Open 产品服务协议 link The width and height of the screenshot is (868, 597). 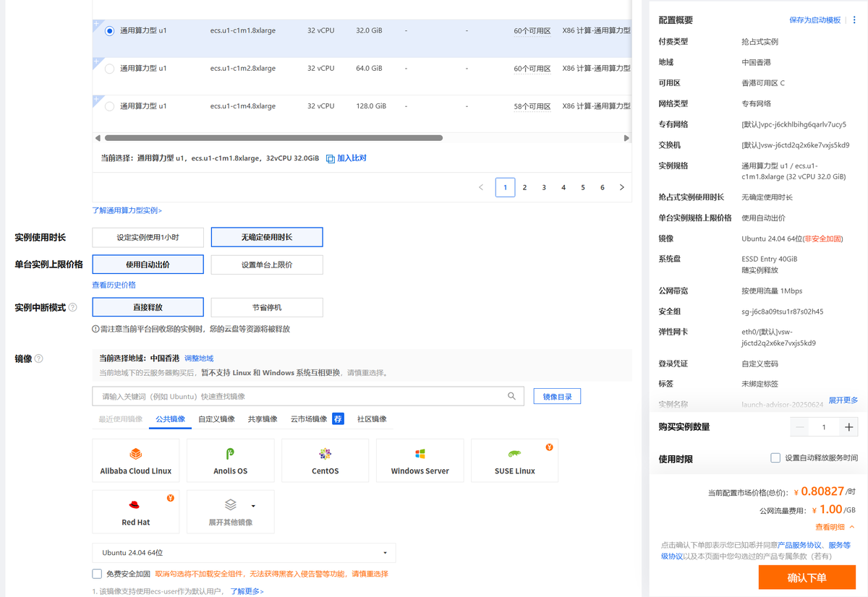(x=799, y=545)
